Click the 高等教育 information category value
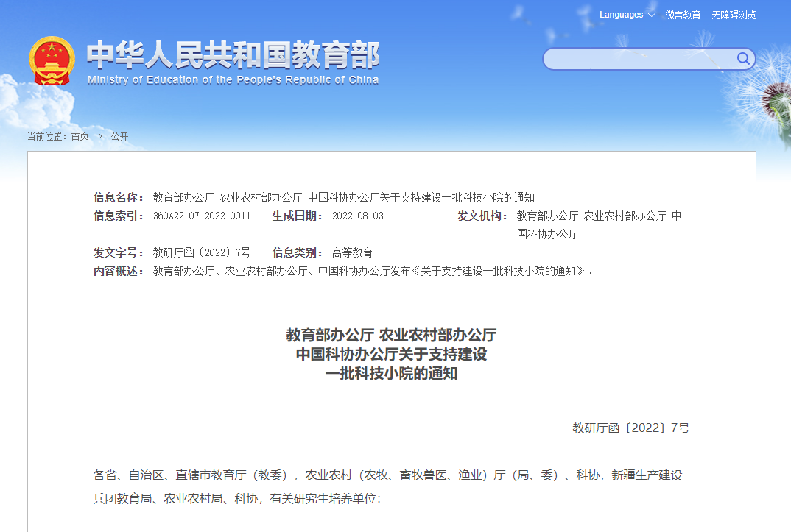The image size is (791, 532). 352,252
